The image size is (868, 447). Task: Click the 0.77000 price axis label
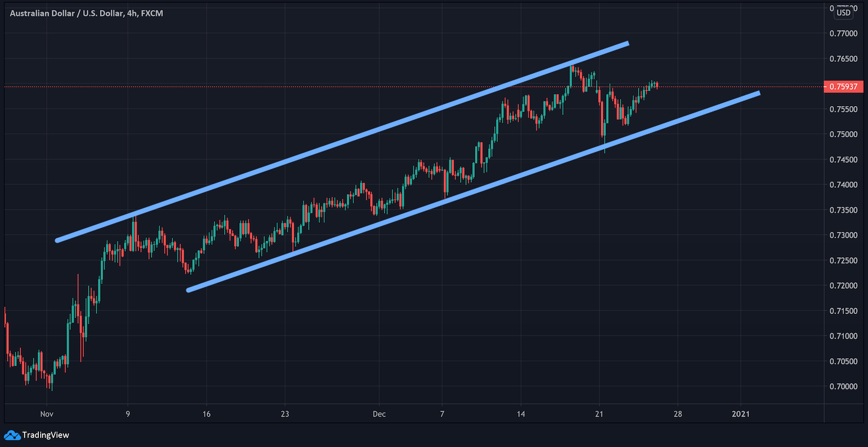[x=843, y=34]
